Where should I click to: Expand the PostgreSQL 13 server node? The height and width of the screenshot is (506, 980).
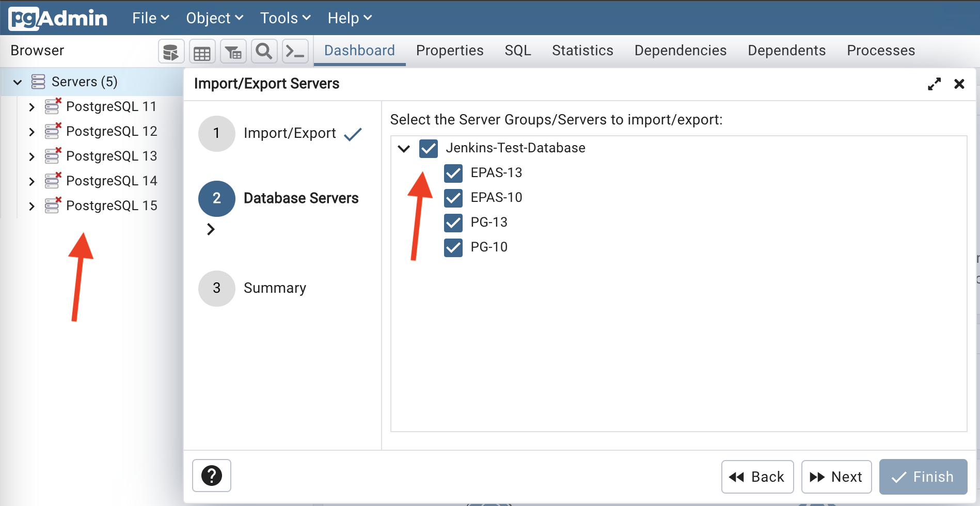[x=31, y=156]
